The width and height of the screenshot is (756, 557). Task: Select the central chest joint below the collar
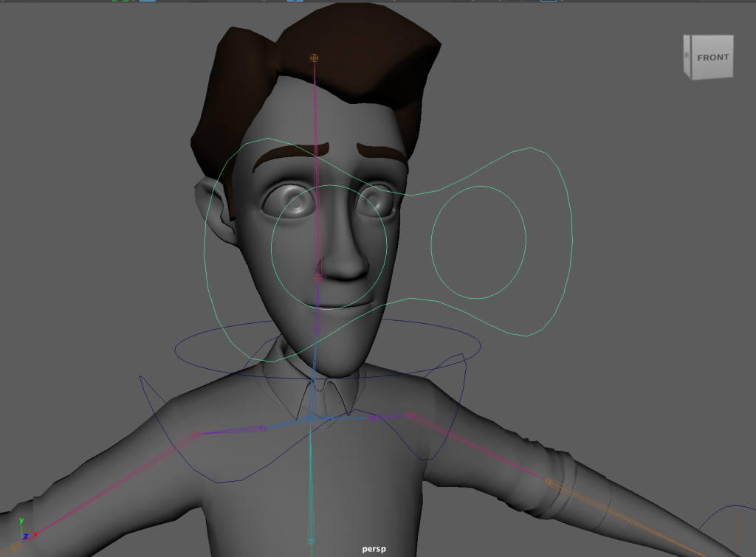point(310,418)
